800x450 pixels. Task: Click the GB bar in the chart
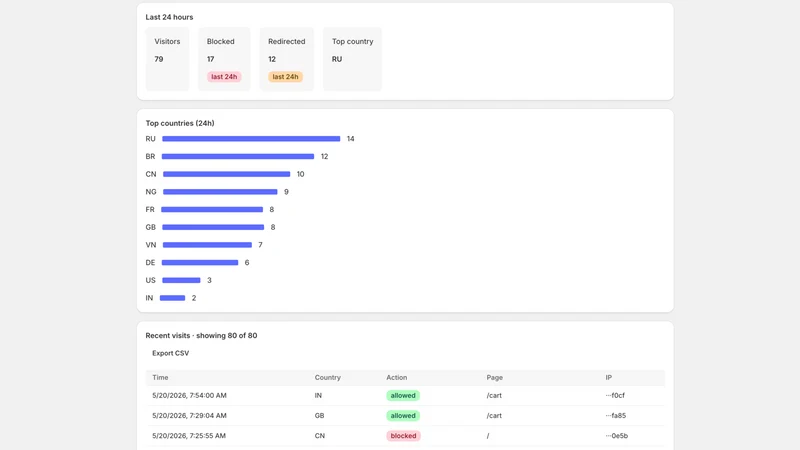[213, 227]
